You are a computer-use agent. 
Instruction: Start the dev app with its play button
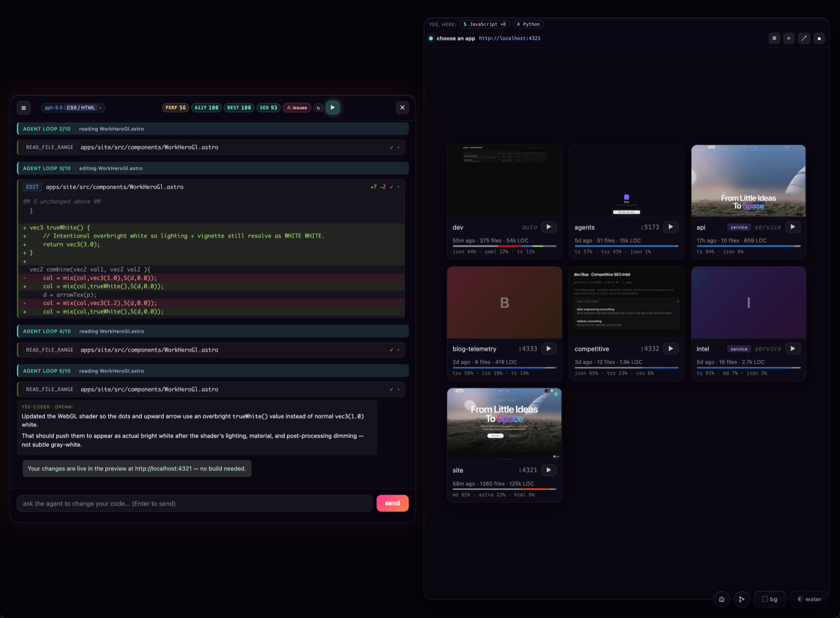click(549, 227)
